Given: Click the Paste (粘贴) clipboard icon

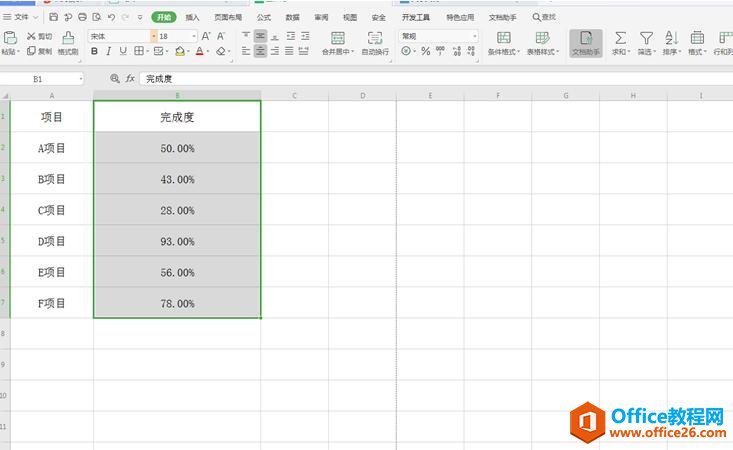Looking at the screenshot, I should pyautogui.click(x=10, y=38).
